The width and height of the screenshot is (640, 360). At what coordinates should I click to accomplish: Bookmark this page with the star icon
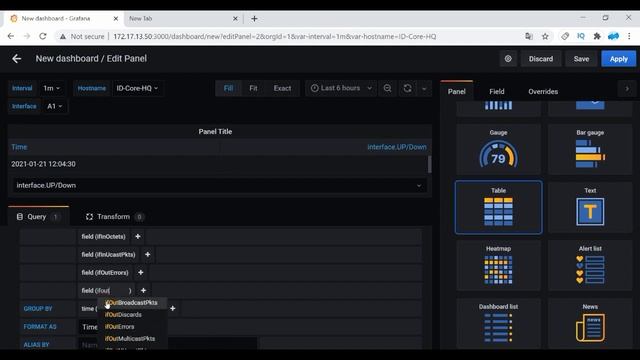[545, 36]
